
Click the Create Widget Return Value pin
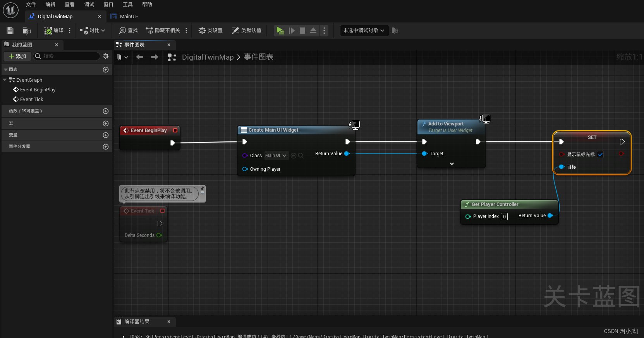click(347, 154)
